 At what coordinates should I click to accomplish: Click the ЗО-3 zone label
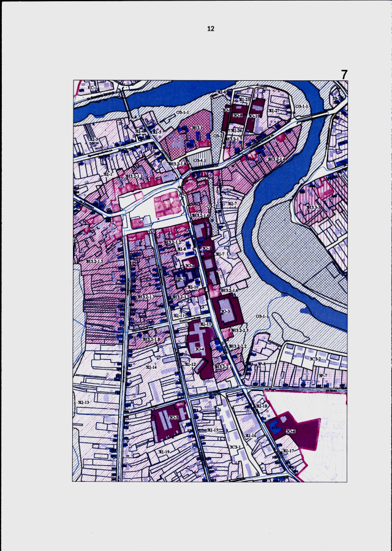pos(225,311)
